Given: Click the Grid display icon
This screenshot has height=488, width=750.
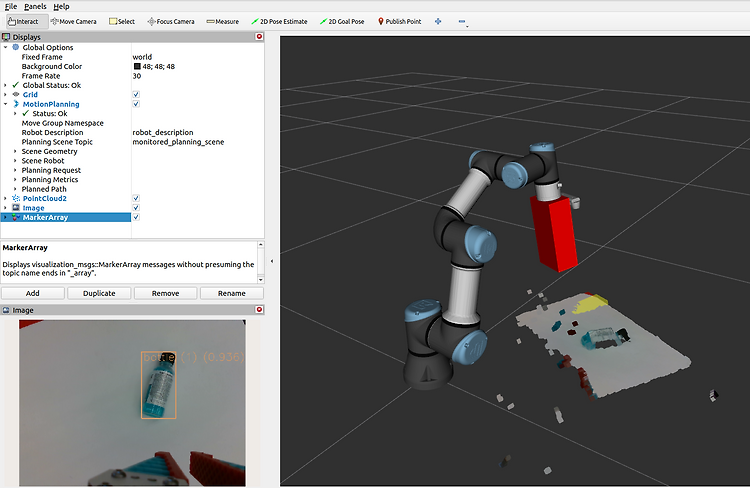Looking at the screenshot, I should coord(16,95).
